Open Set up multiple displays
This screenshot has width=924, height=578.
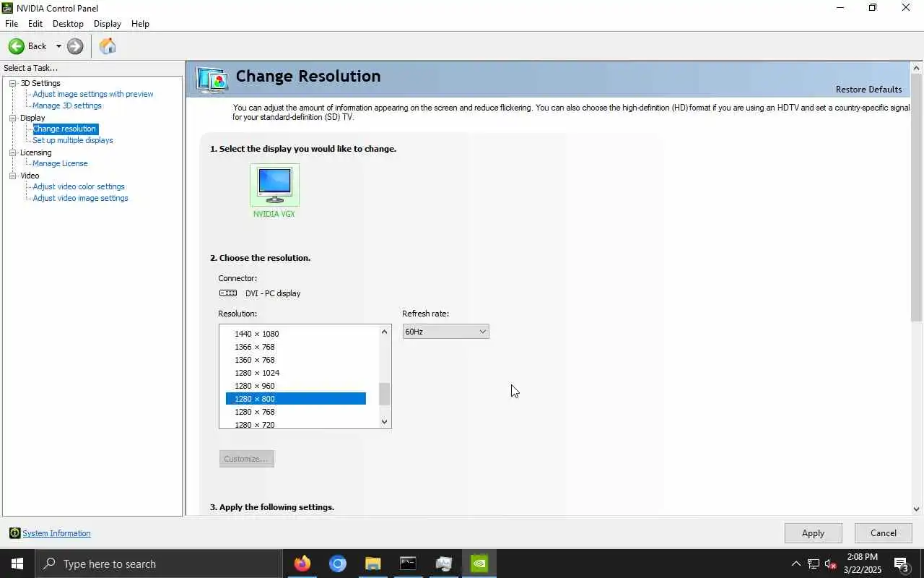[x=73, y=140]
